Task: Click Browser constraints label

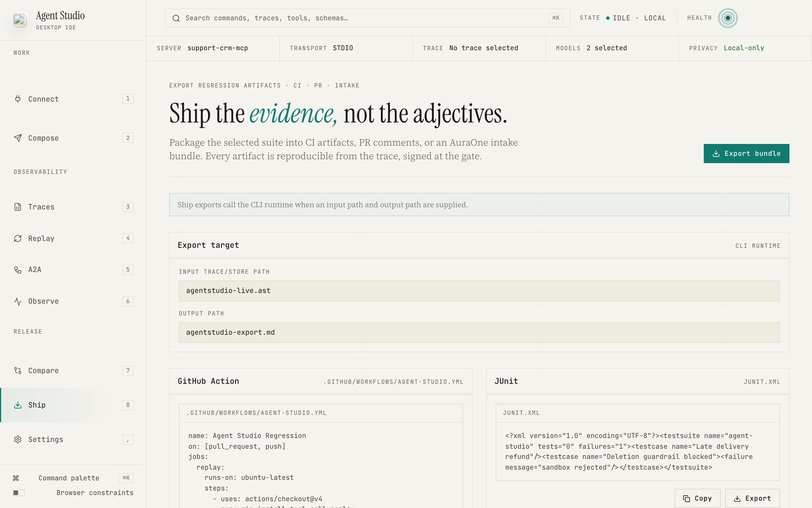Action: point(95,492)
